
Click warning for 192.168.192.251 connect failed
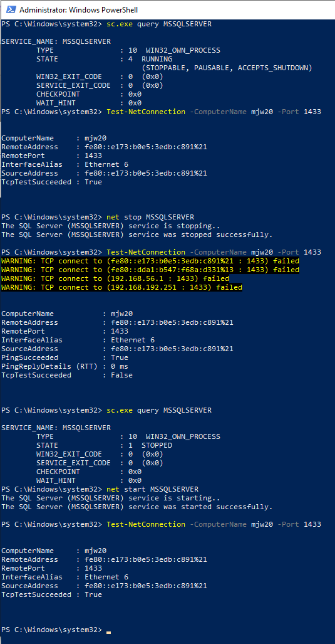(x=121, y=287)
